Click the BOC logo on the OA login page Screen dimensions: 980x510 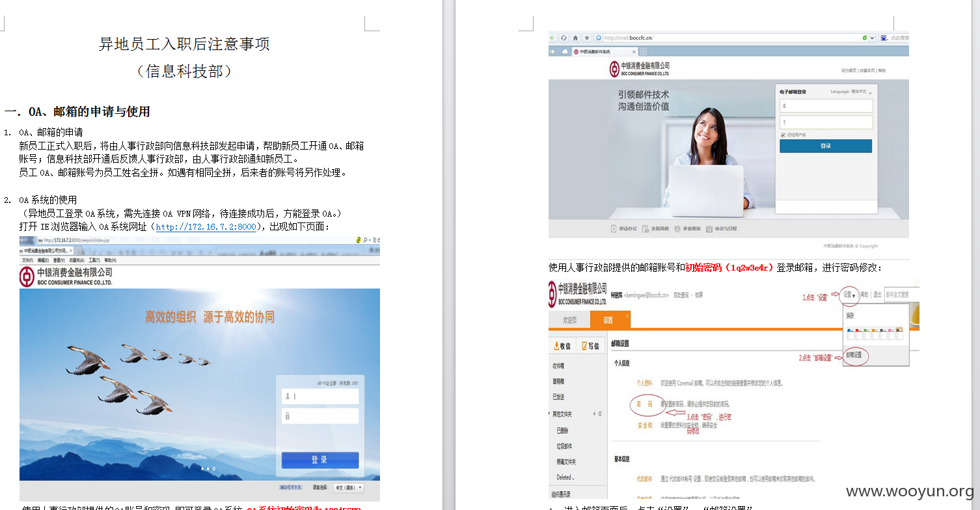click(x=27, y=276)
